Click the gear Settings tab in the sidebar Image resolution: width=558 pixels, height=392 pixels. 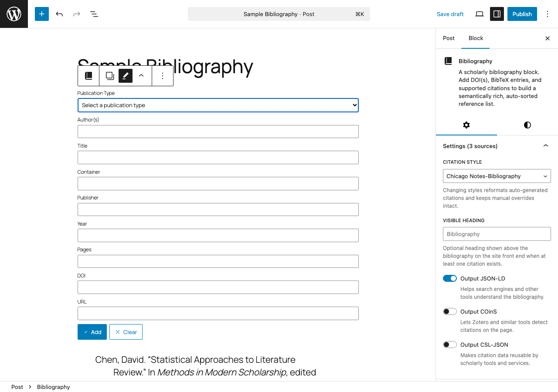pos(466,125)
